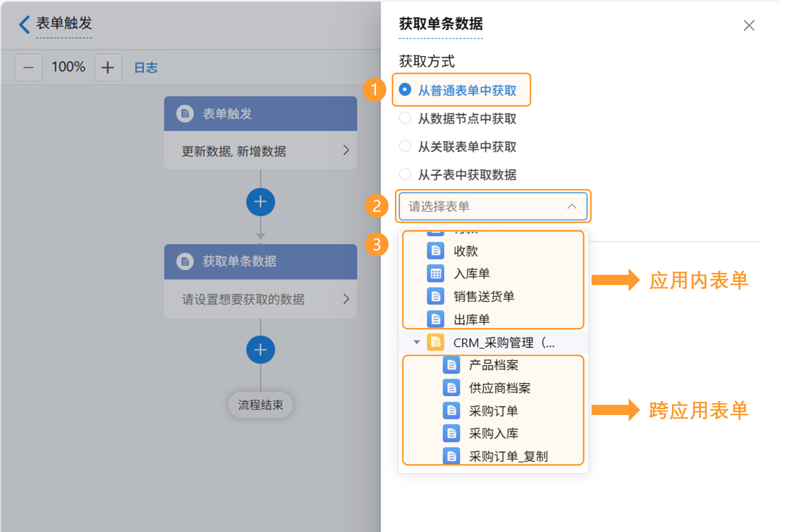Click the 流程结束 end node
This screenshot has width=790, height=532.
260,404
